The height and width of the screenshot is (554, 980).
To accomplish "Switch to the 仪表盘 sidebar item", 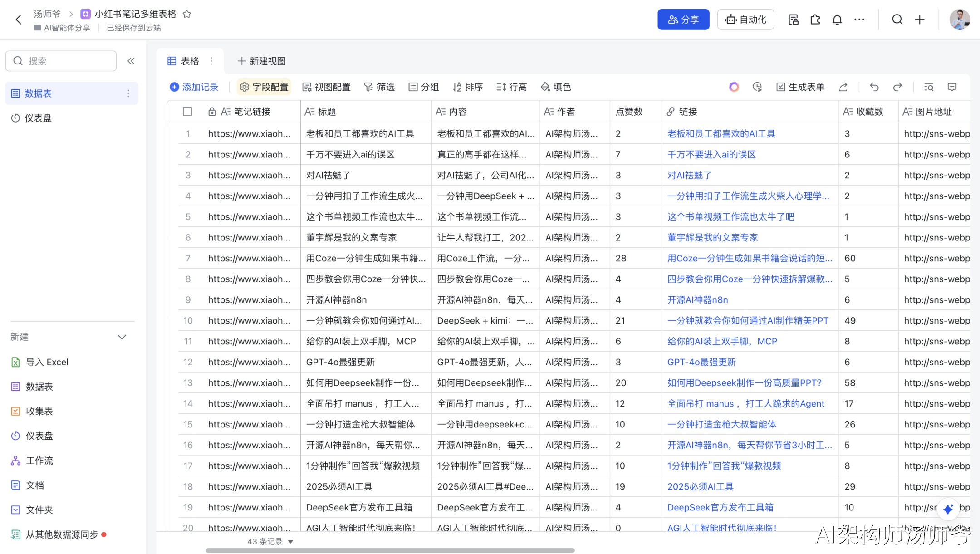I will coord(38,118).
